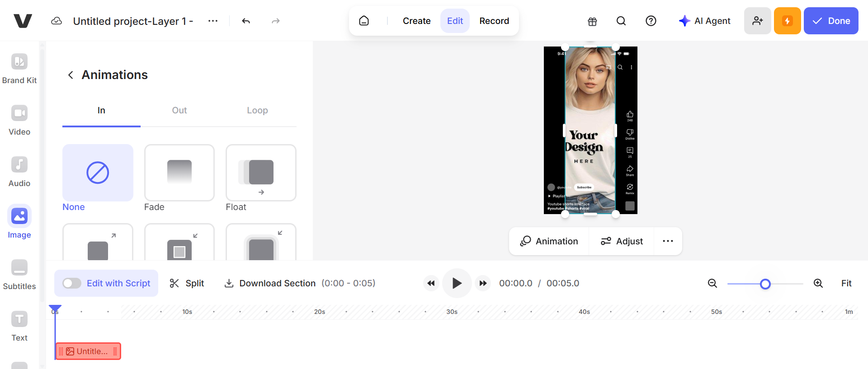Image resolution: width=868 pixels, height=369 pixels.
Task: Open project options three-dot menu
Action: pyautogui.click(x=213, y=21)
